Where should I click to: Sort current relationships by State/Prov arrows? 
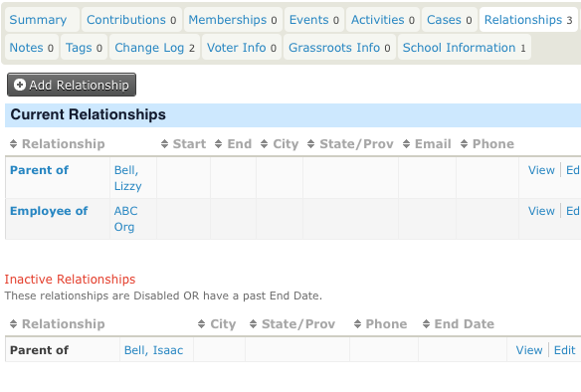click(x=310, y=143)
